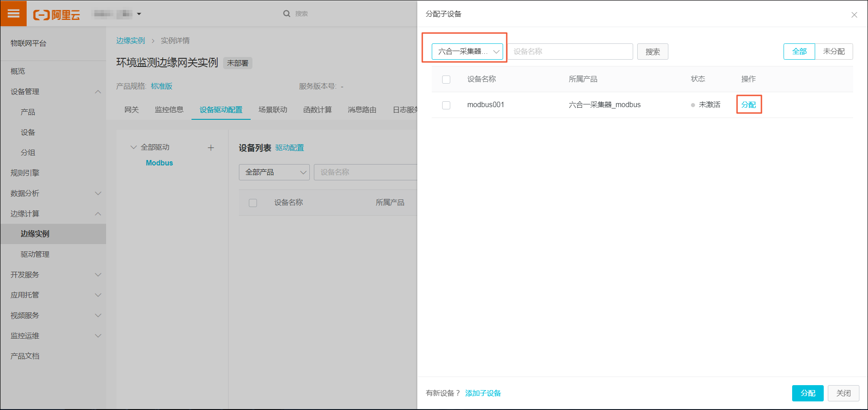Collapse the 全部驱动 tree node
868x410 pixels.
pos(133,147)
